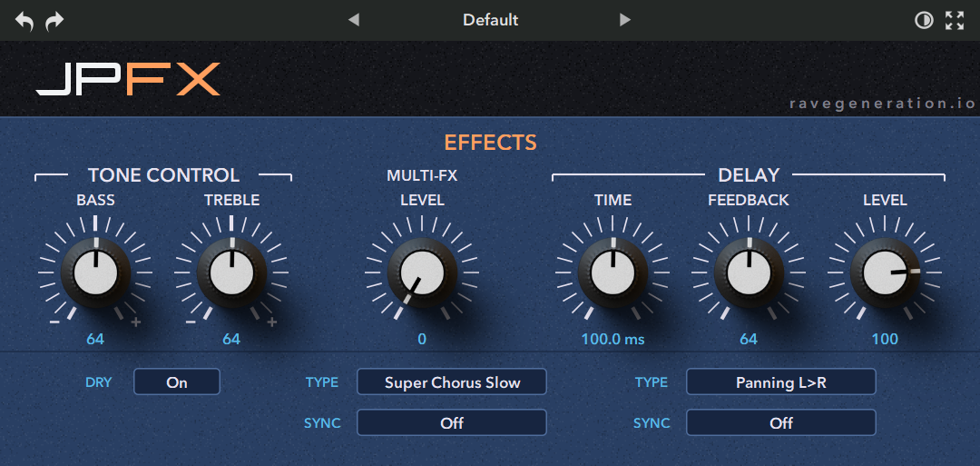980x466 pixels.
Task: Click the Delay Feedback knob
Action: tap(749, 273)
